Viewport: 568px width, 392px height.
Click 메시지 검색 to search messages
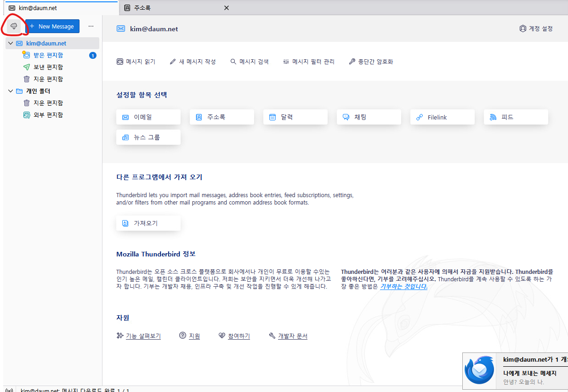coord(249,62)
